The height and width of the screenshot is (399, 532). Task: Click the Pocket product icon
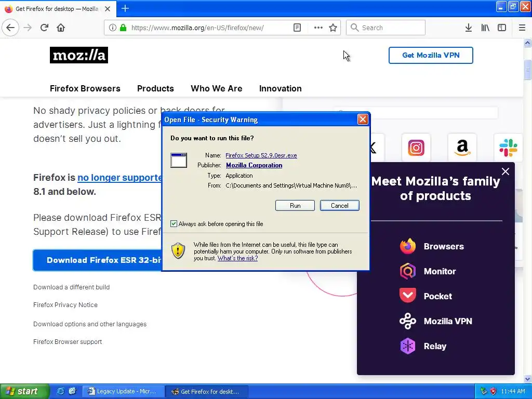pyautogui.click(x=408, y=296)
